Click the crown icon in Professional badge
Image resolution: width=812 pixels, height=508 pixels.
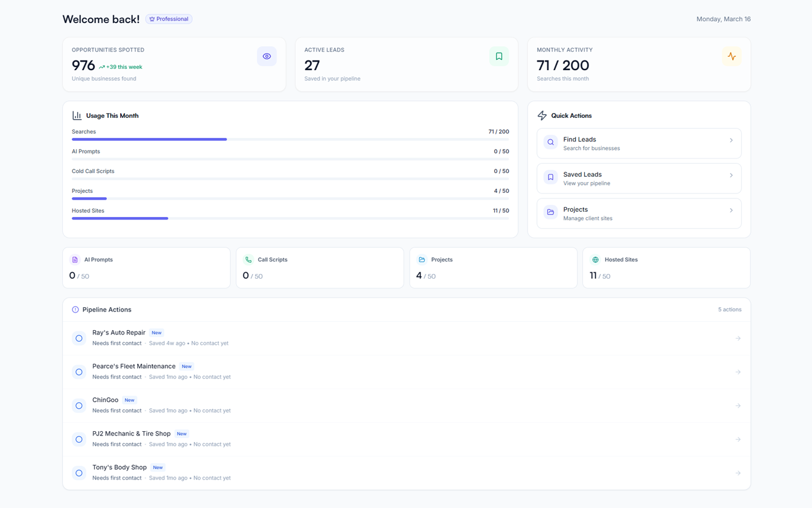pyautogui.click(x=152, y=19)
